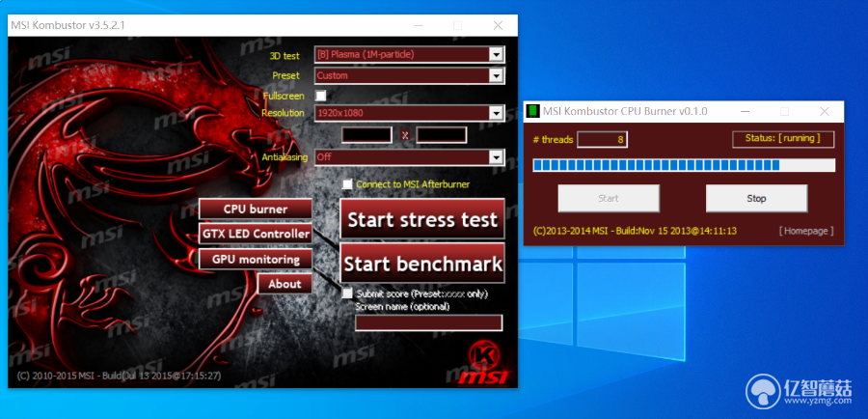Open the CPU burner tool

tap(256, 209)
